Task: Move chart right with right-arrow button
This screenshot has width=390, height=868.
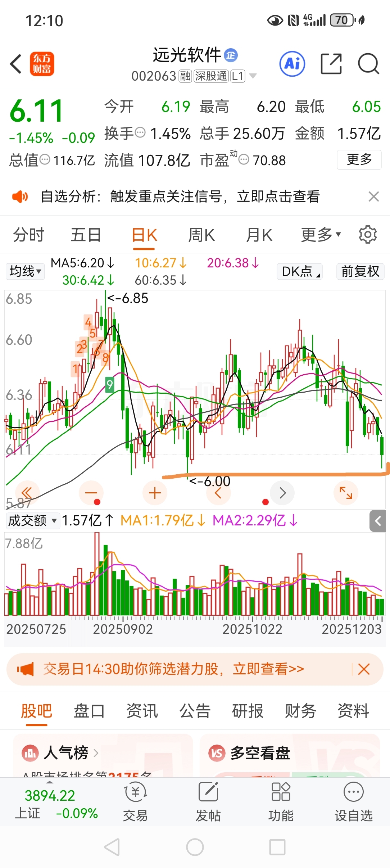Action: (282, 493)
